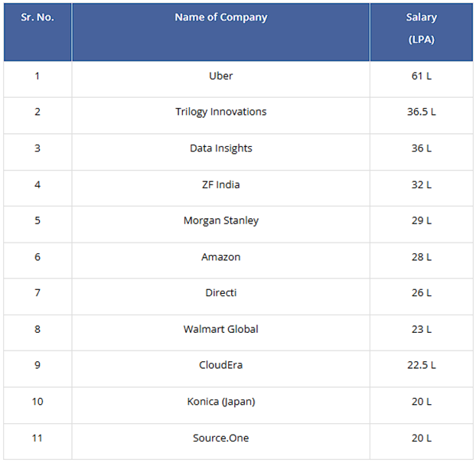The image size is (476, 463).
Task: Click on ZF India
Action: [x=220, y=184]
